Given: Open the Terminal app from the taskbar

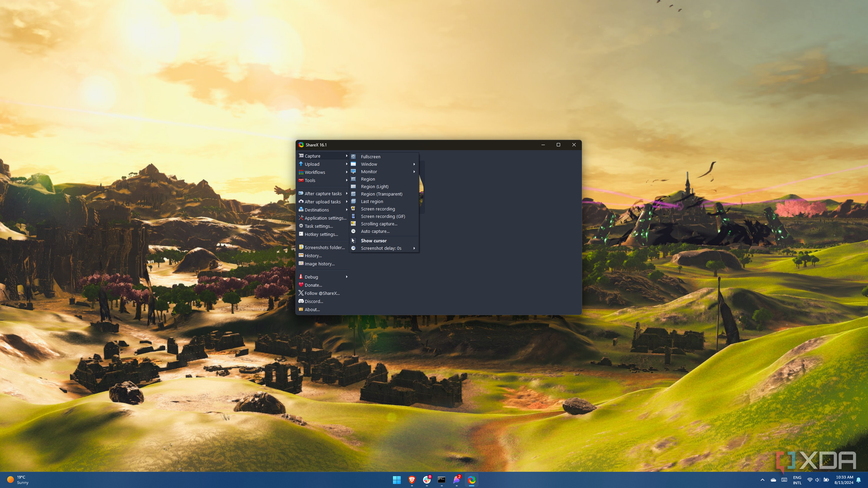Looking at the screenshot, I should tap(441, 480).
